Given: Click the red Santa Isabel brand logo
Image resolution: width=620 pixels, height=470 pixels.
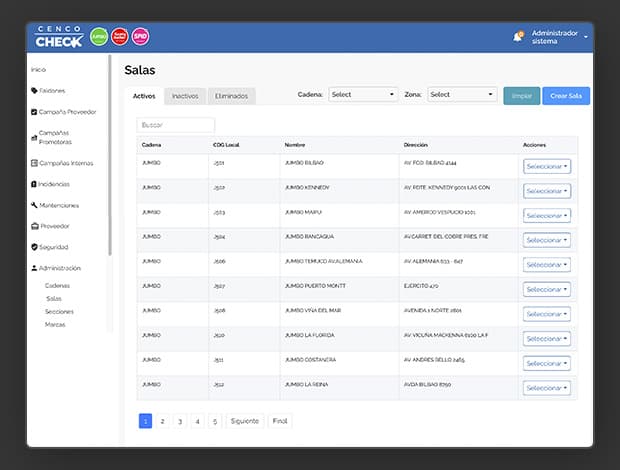Looking at the screenshot, I should coord(120,37).
